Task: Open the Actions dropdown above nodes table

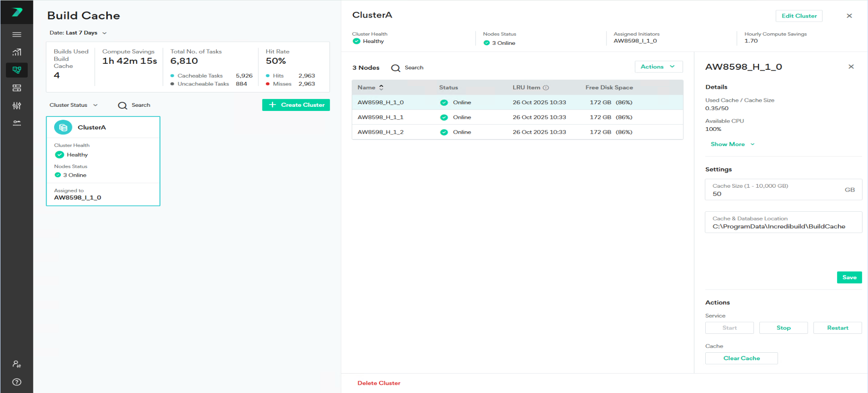Action: point(658,67)
